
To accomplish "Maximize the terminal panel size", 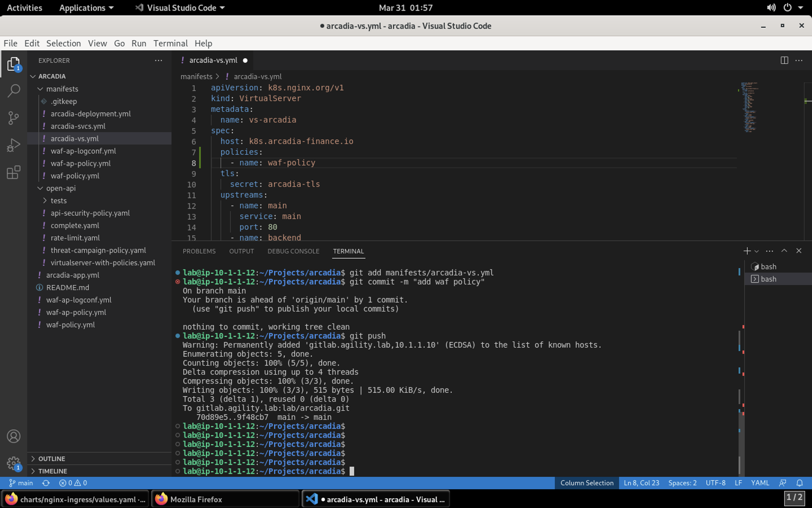I will (x=784, y=251).
